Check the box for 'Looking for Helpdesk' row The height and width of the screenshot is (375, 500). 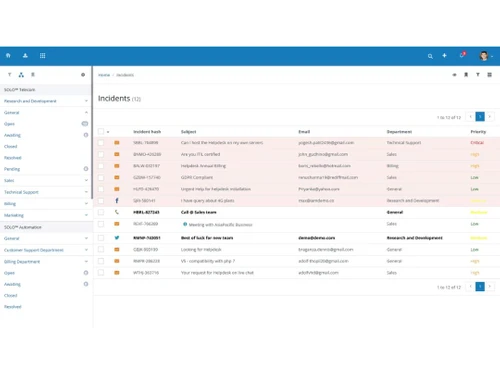pyautogui.click(x=101, y=249)
